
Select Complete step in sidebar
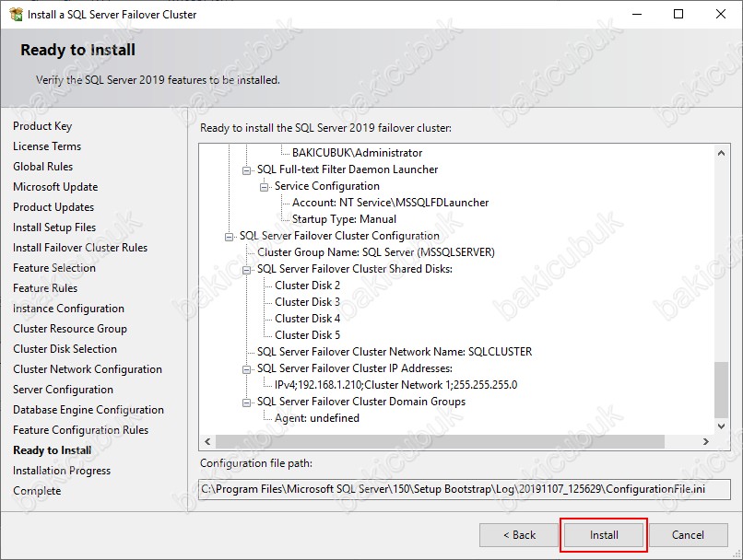(x=37, y=491)
